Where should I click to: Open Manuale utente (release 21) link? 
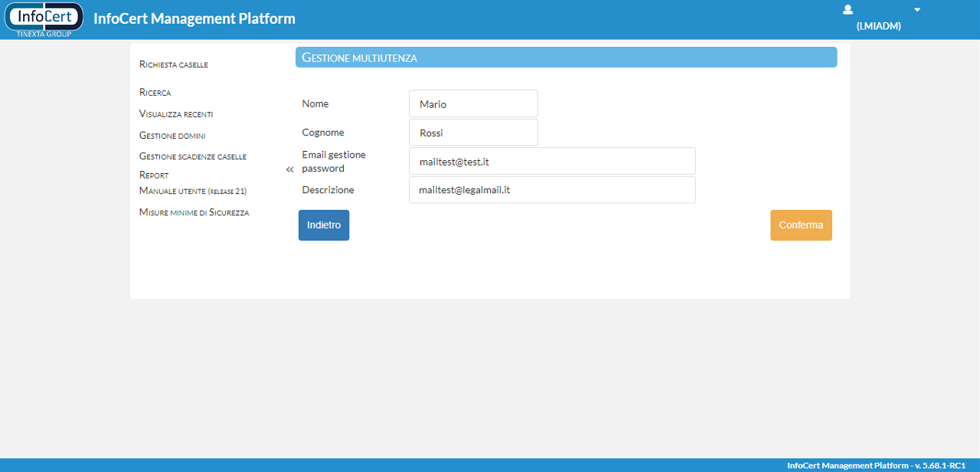click(193, 191)
